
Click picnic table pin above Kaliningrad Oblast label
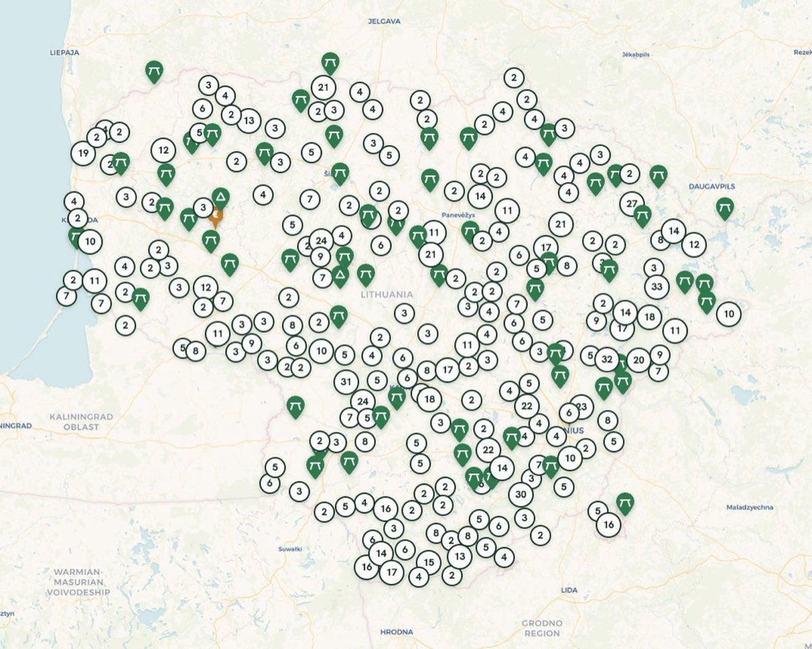pyautogui.click(x=296, y=407)
